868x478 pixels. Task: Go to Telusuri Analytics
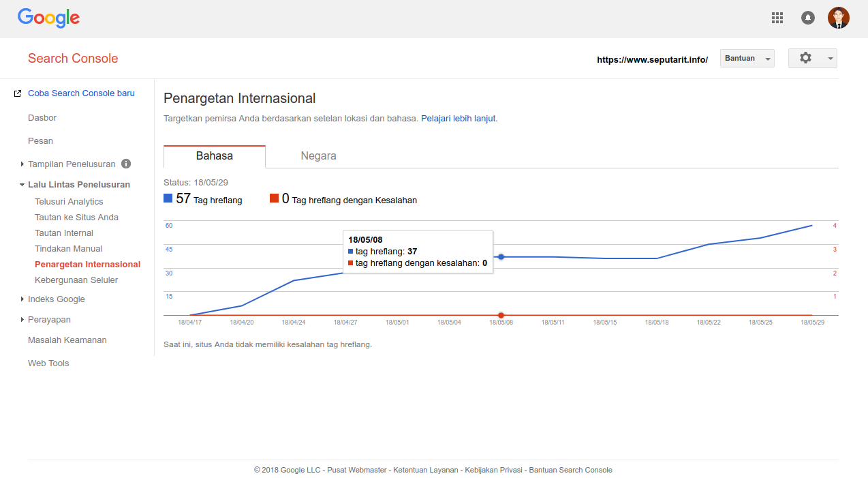69,202
